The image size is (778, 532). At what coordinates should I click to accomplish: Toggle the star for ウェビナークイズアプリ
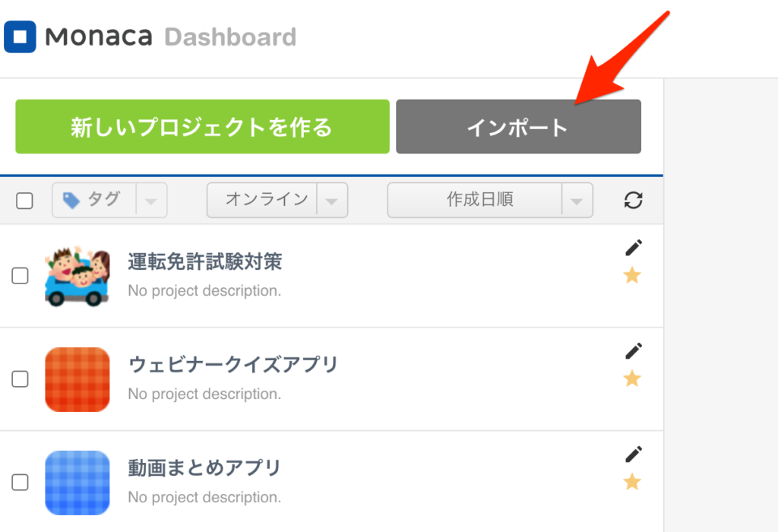click(x=632, y=378)
